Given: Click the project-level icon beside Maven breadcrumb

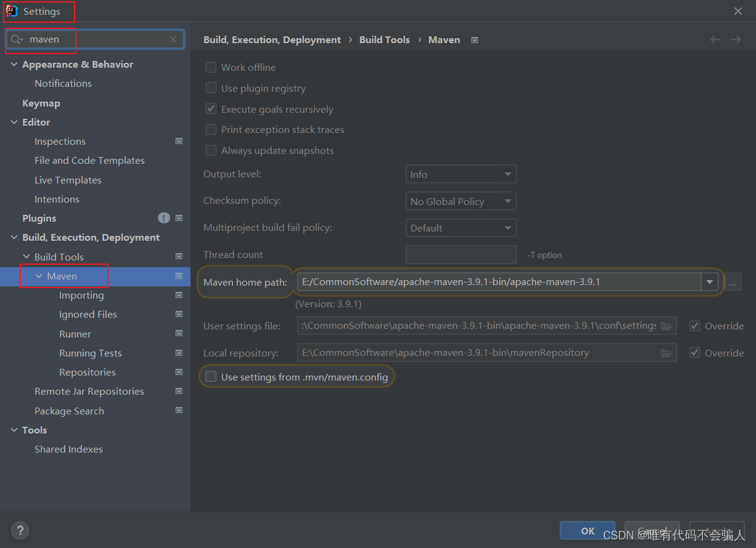Looking at the screenshot, I should (x=474, y=40).
